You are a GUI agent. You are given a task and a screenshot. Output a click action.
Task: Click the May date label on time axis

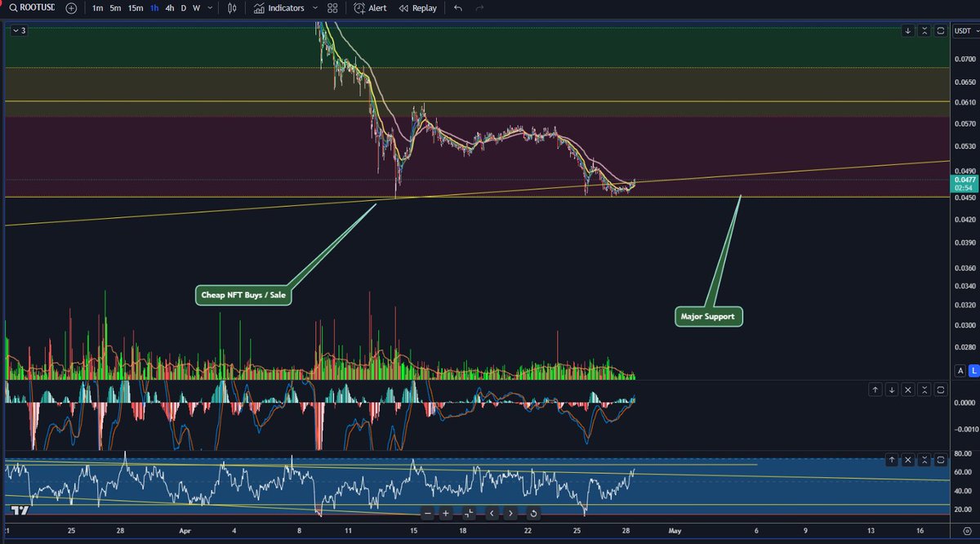point(675,530)
